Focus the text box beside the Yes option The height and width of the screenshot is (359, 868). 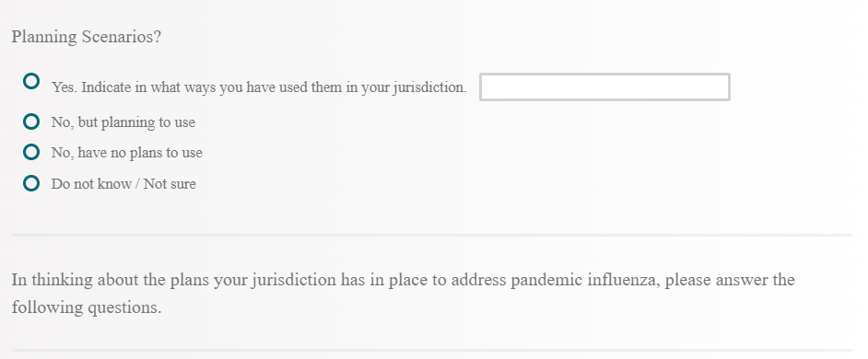(x=604, y=87)
